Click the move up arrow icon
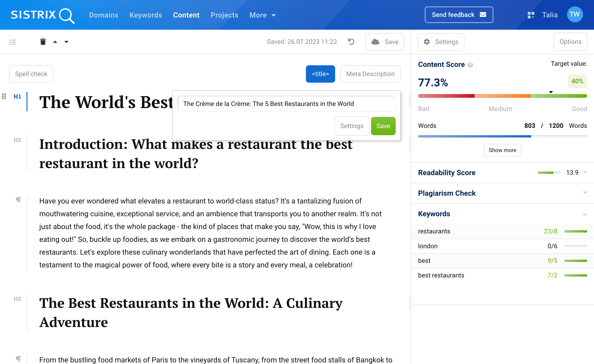Viewport: 594px width, 364px height. [55, 41]
